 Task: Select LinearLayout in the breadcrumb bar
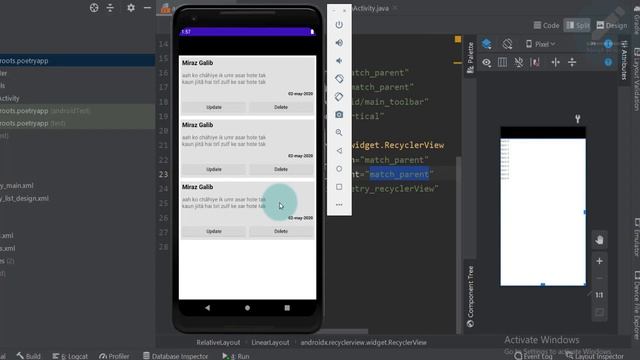coord(270,342)
